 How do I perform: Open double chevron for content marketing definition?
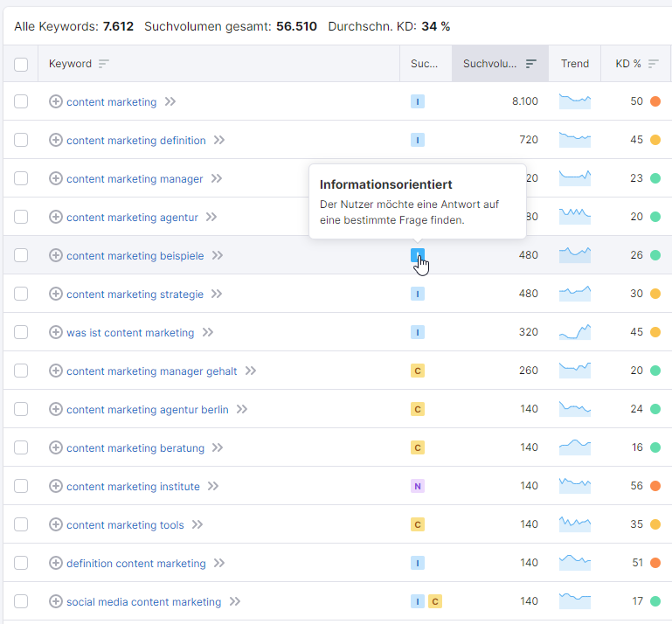click(219, 140)
